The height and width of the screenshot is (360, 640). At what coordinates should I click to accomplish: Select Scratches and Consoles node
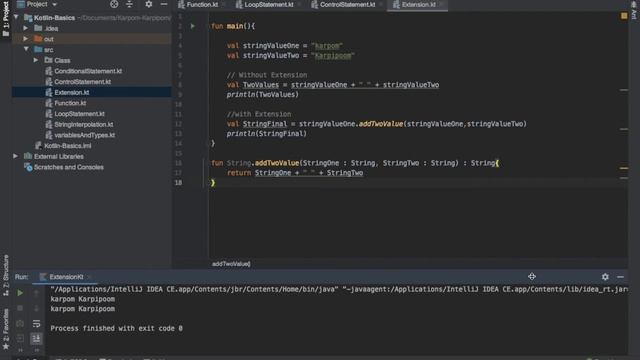click(x=69, y=167)
